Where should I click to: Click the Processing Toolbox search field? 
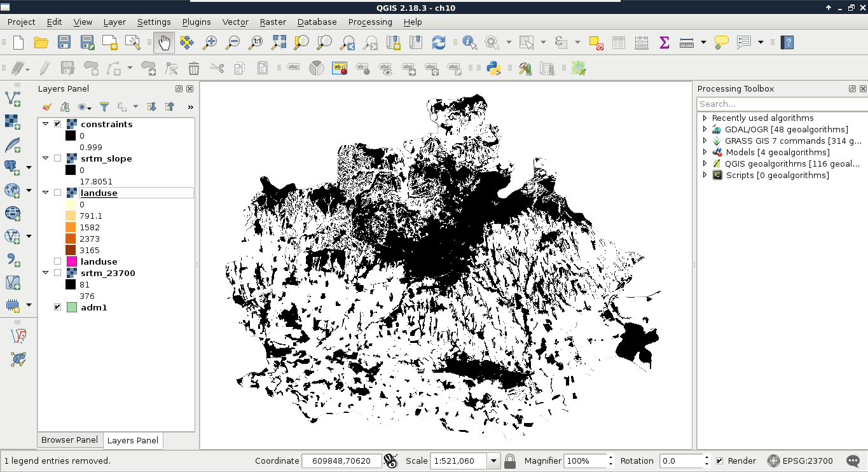(781, 104)
